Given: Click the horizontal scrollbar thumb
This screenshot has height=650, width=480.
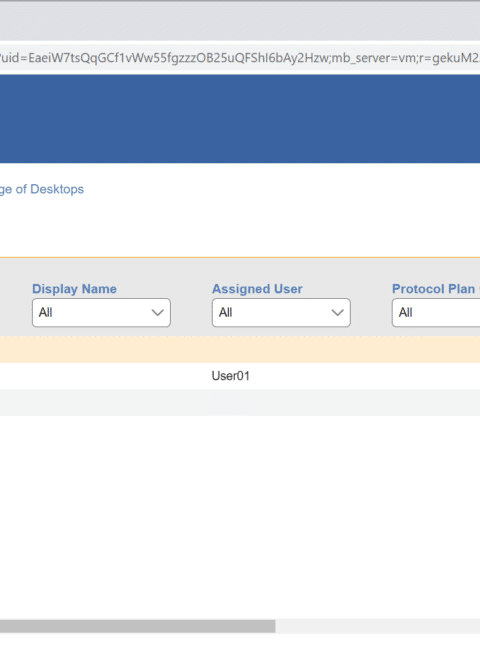Looking at the screenshot, I should (x=138, y=626).
